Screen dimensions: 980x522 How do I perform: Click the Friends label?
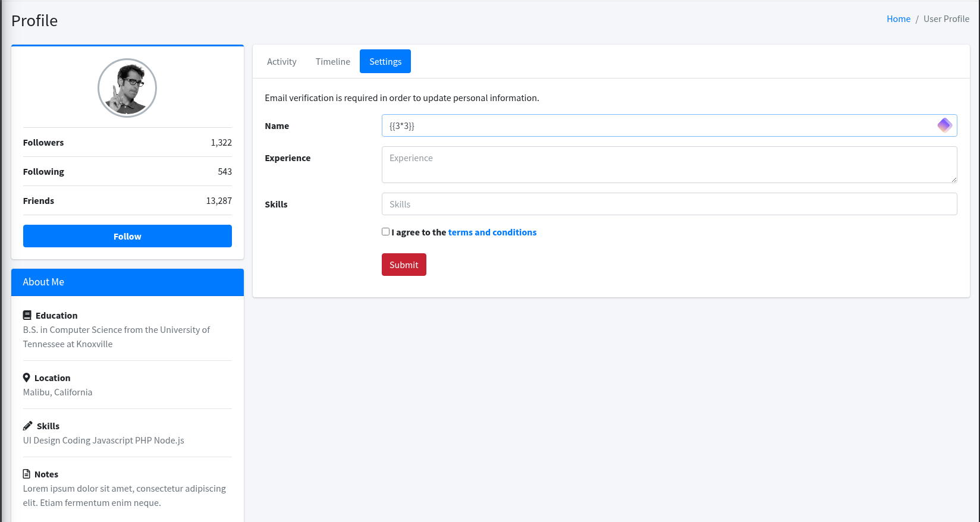(39, 200)
